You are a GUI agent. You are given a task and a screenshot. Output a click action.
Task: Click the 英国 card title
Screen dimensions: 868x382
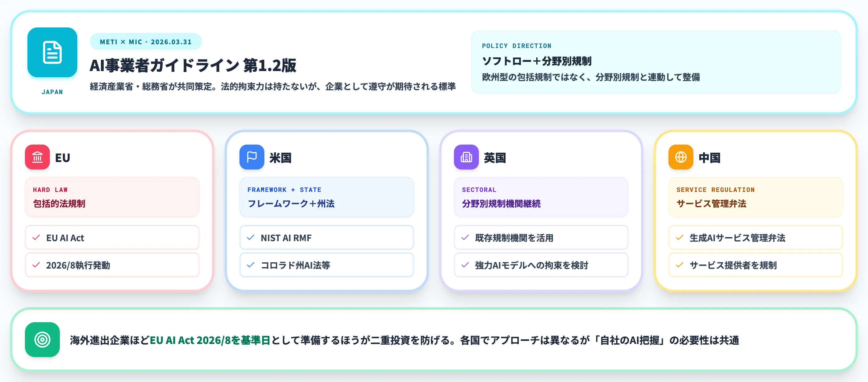[x=495, y=158]
